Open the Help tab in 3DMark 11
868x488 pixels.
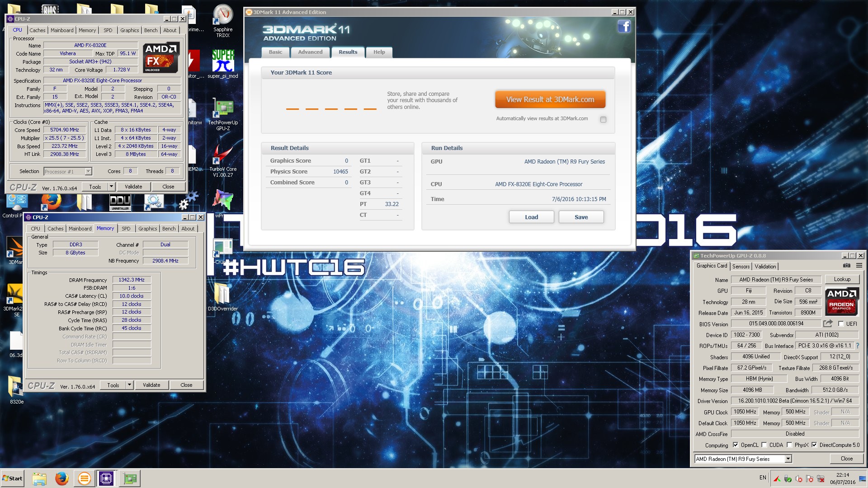click(379, 52)
